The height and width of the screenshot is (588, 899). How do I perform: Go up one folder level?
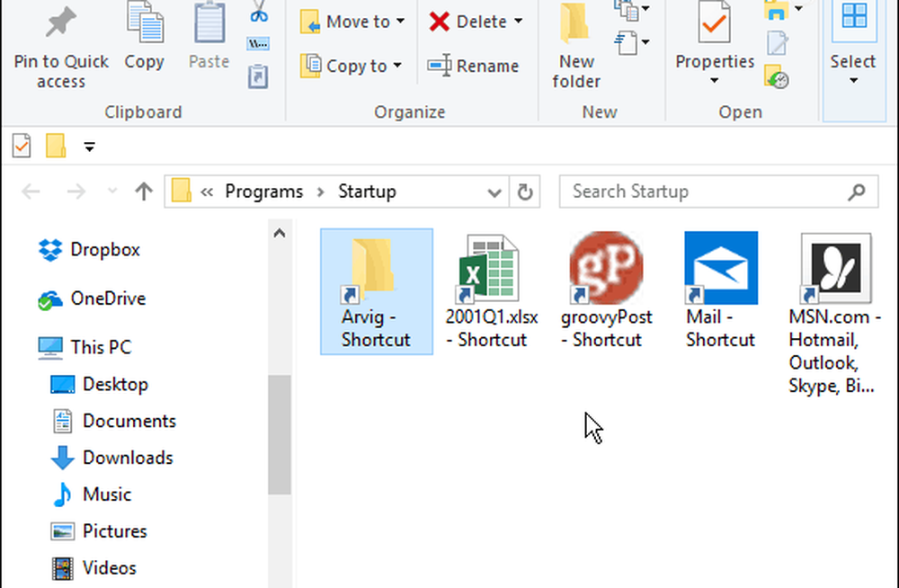[143, 192]
